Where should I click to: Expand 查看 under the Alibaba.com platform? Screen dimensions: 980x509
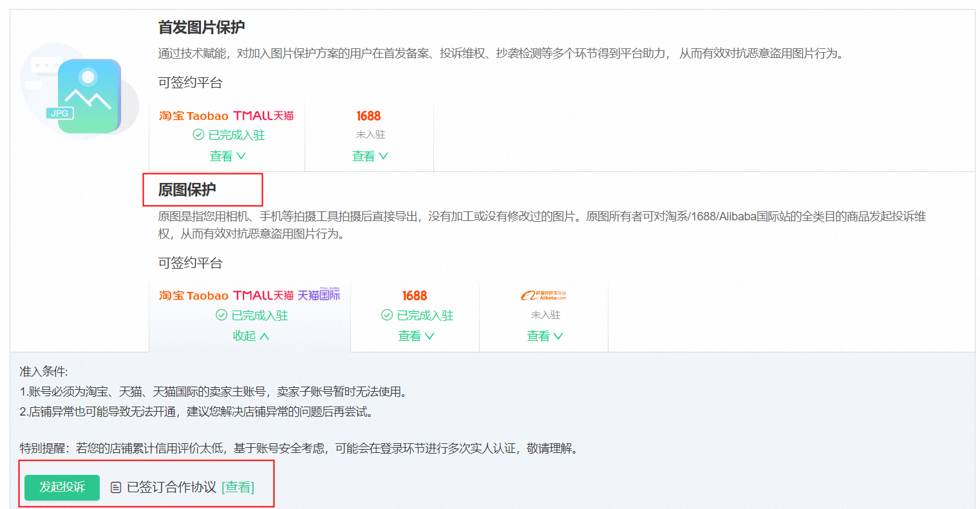[545, 336]
